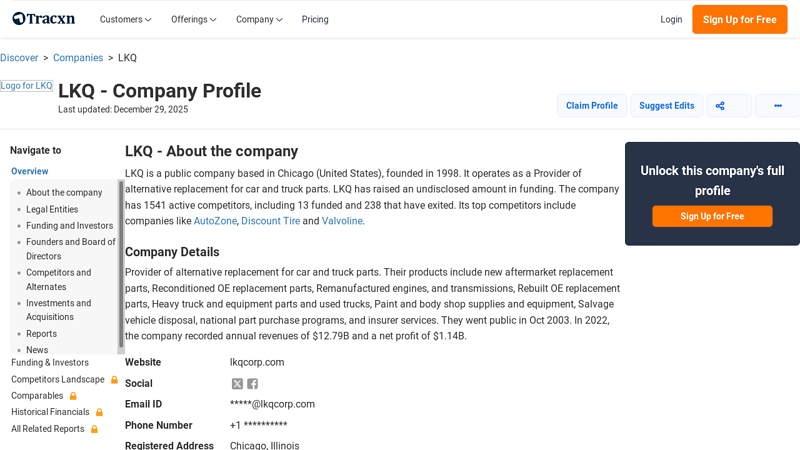
Task: Open the Company dropdown menu
Action: [259, 19]
